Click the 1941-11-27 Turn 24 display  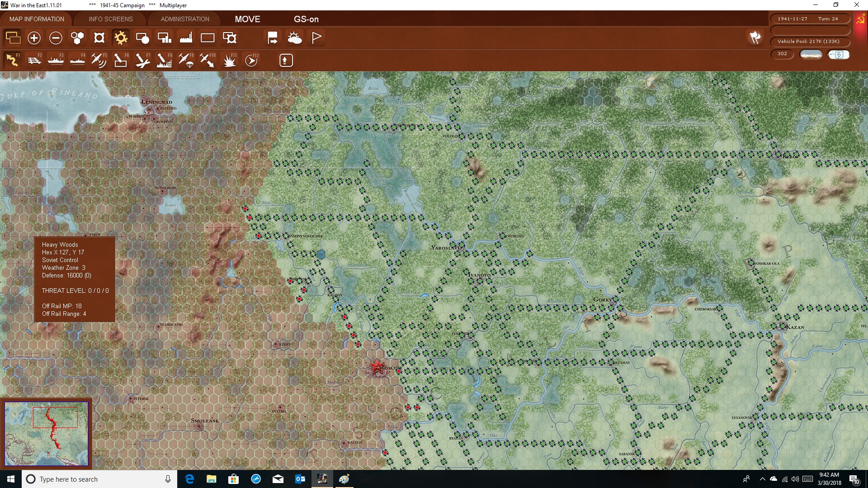[x=810, y=19]
